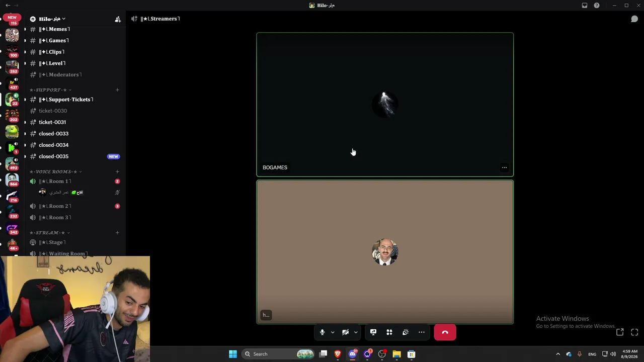The image size is (644, 362).
Task: Open the server with the 216 badge
Action: [12, 196]
